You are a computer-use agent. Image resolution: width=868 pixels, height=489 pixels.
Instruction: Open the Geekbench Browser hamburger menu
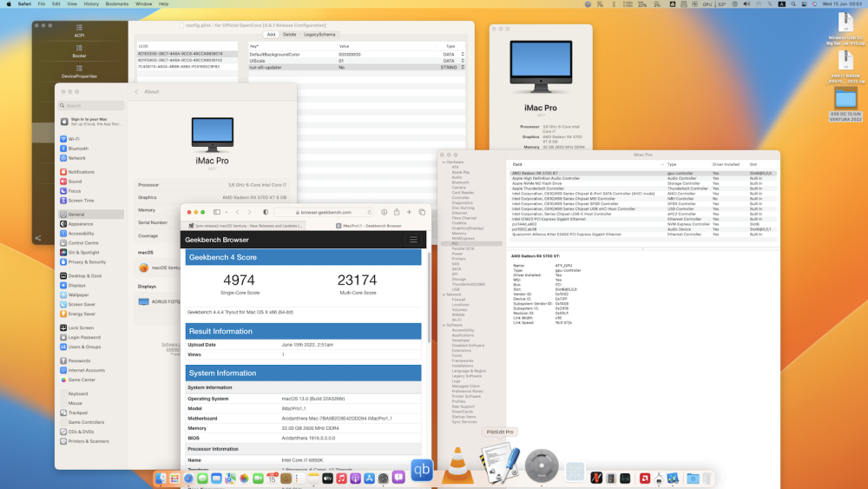click(413, 240)
